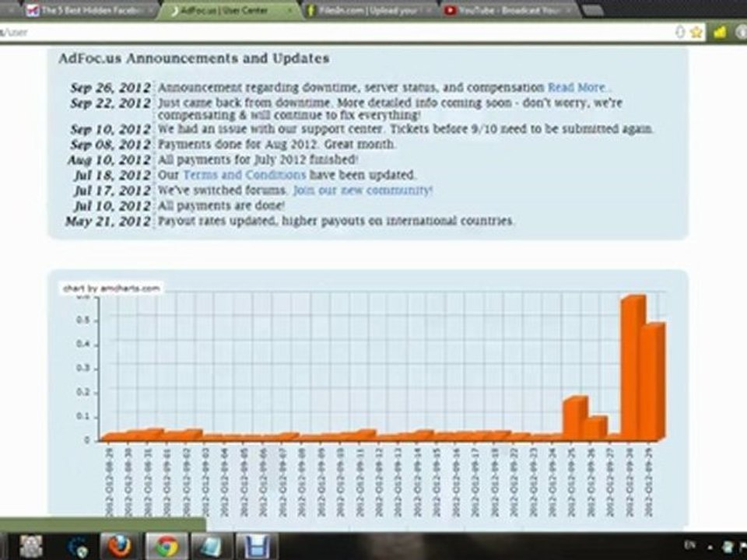Select the tallest bar for 2012-09-28
This screenshot has height=560, width=747.
pos(633,368)
